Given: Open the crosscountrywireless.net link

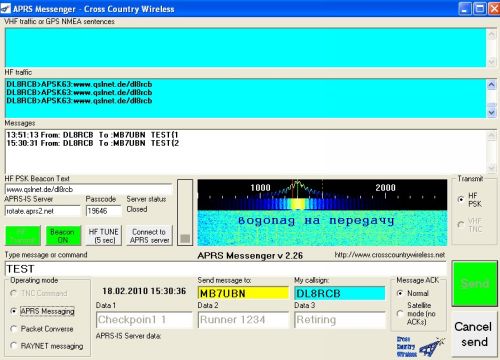Looking at the screenshot, I should tap(389, 255).
